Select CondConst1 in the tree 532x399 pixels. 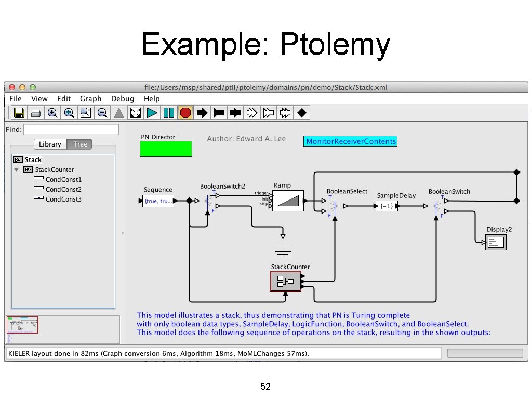[x=58, y=179]
